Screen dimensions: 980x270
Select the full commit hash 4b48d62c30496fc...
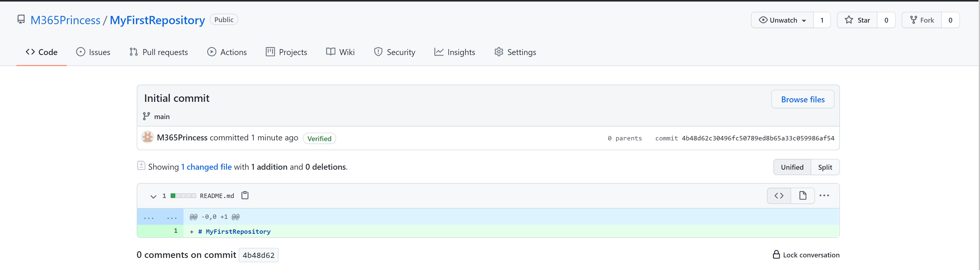pos(758,138)
